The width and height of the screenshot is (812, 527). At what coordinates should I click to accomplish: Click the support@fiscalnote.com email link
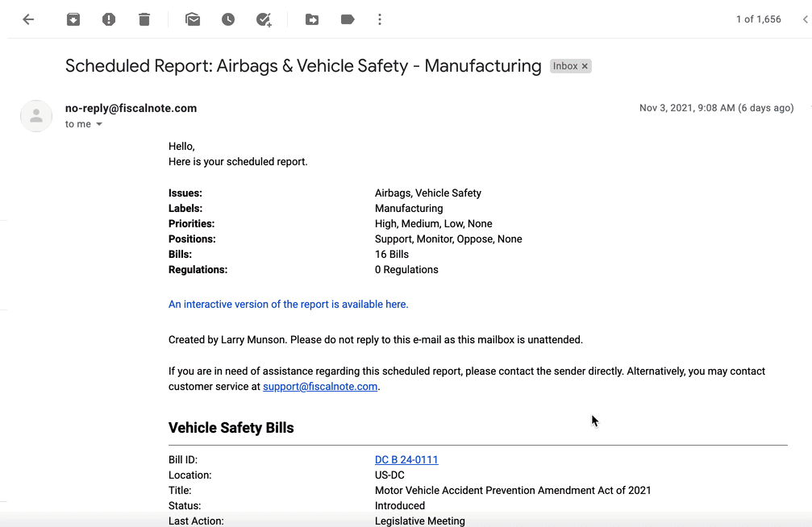(x=320, y=387)
